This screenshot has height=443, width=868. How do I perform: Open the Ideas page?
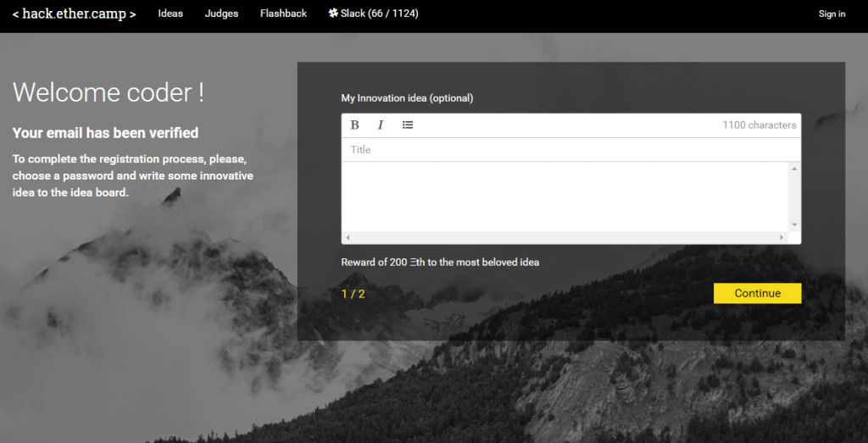(x=170, y=14)
